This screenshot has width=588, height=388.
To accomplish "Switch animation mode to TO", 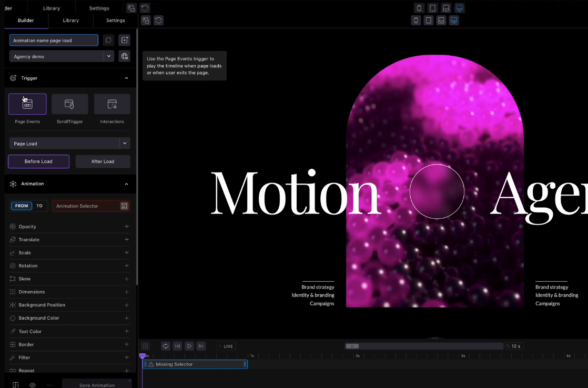I will [x=39, y=206].
